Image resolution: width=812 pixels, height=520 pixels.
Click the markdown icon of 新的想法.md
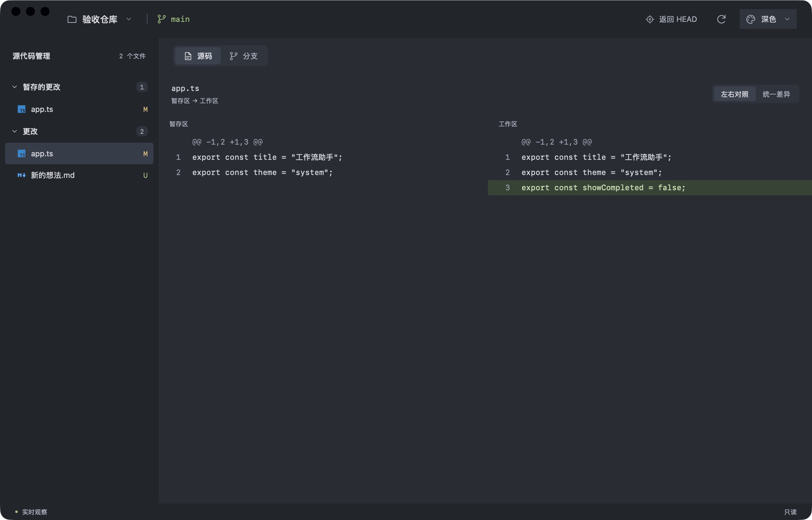pos(22,175)
